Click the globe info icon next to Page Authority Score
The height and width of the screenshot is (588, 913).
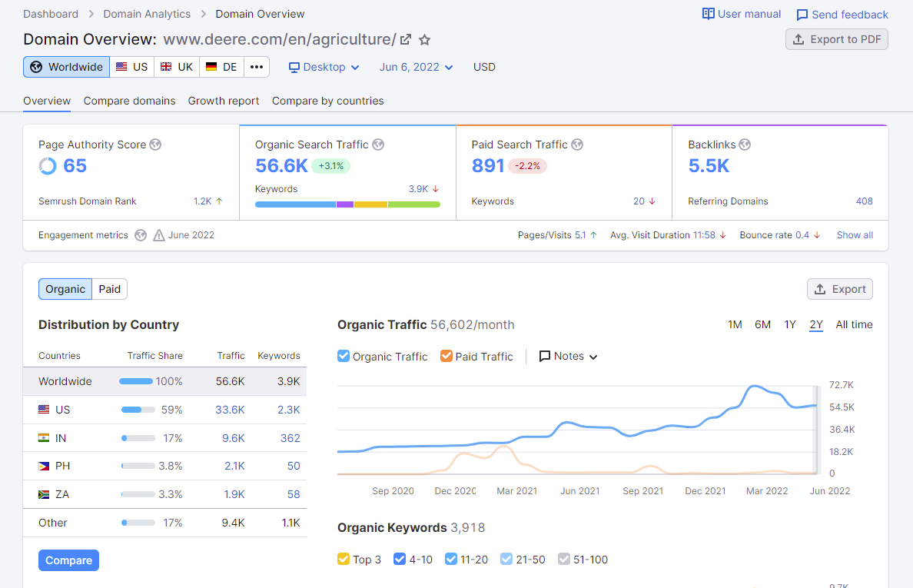(x=155, y=145)
